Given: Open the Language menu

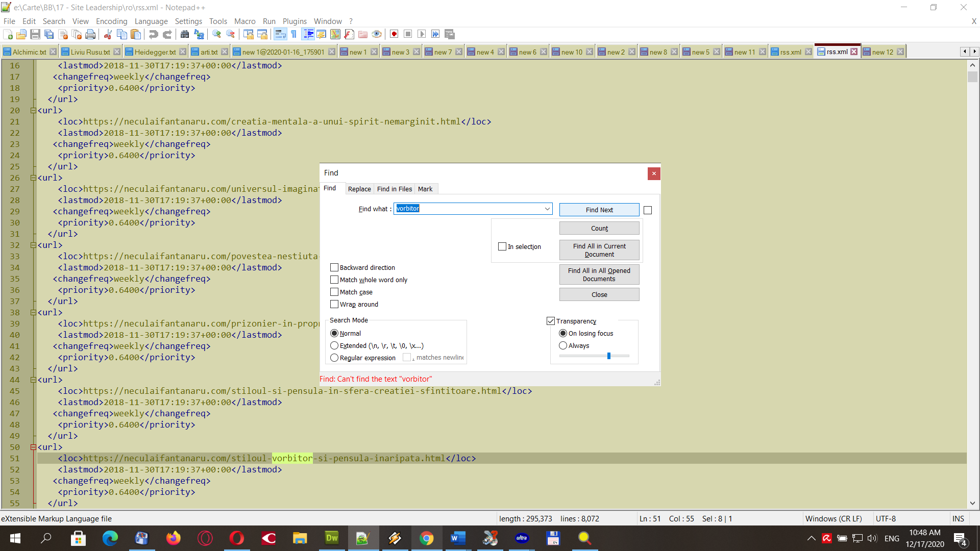Looking at the screenshot, I should point(151,21).
